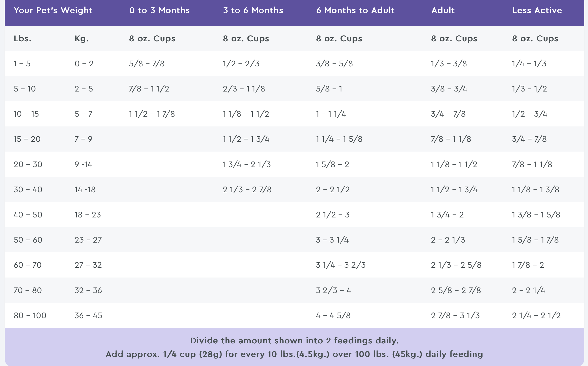Select the "0 to 3 Months" header
Image resolution: width=588 pixels, height=366 pixels.
tap(159, 10)
